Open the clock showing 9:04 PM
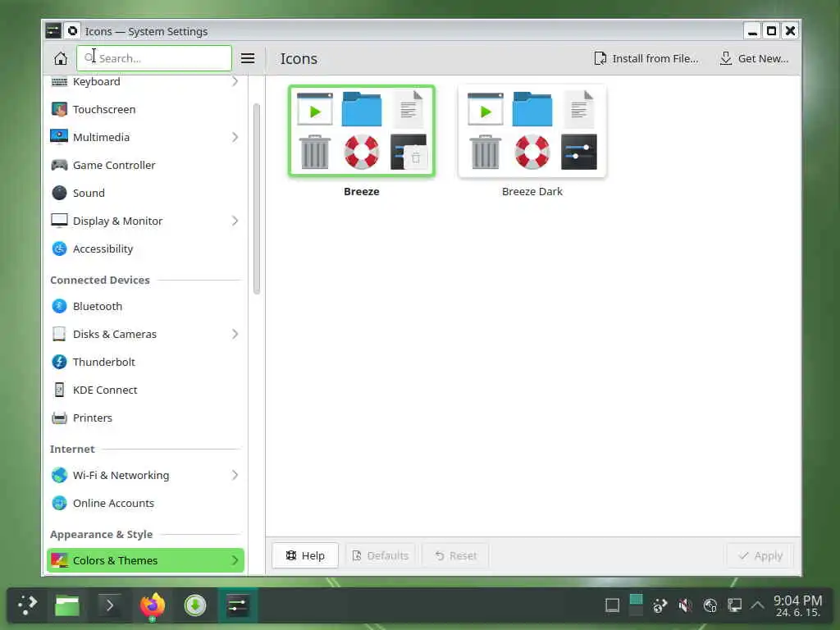Image resolution: width=840 pixels, height=630 pixels. pyautogui.click(x=797, y=605)
